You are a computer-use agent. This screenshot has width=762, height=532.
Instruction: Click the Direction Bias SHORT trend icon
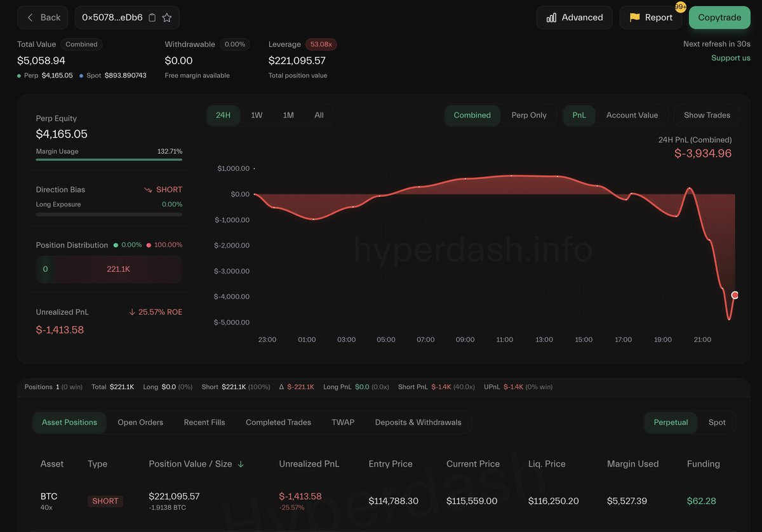coord(148,190)
